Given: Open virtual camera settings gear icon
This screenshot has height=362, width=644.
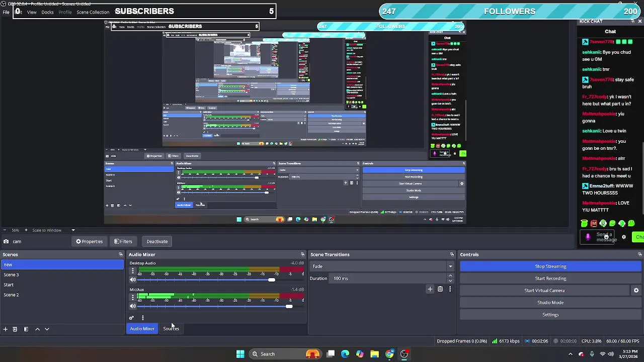Looking at the screenshot, I should (x=636, y=291).
